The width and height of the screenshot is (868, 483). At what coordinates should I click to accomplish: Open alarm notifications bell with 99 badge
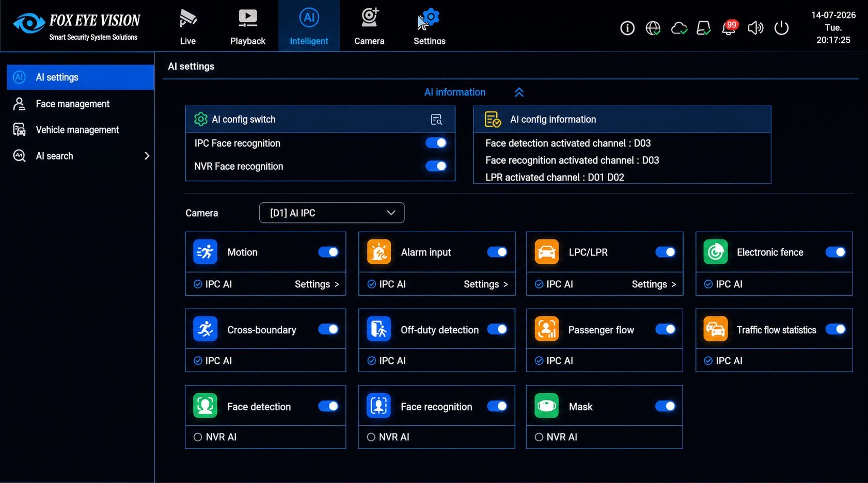point(729,28)
